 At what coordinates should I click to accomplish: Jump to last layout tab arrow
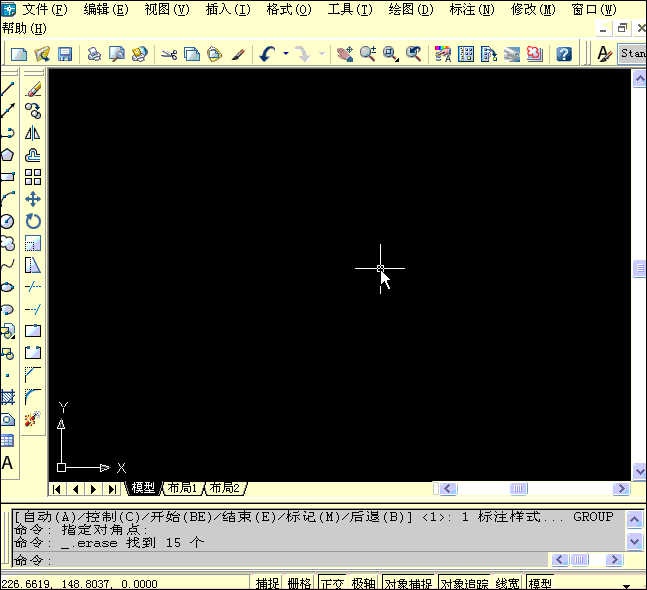(112, 489)
